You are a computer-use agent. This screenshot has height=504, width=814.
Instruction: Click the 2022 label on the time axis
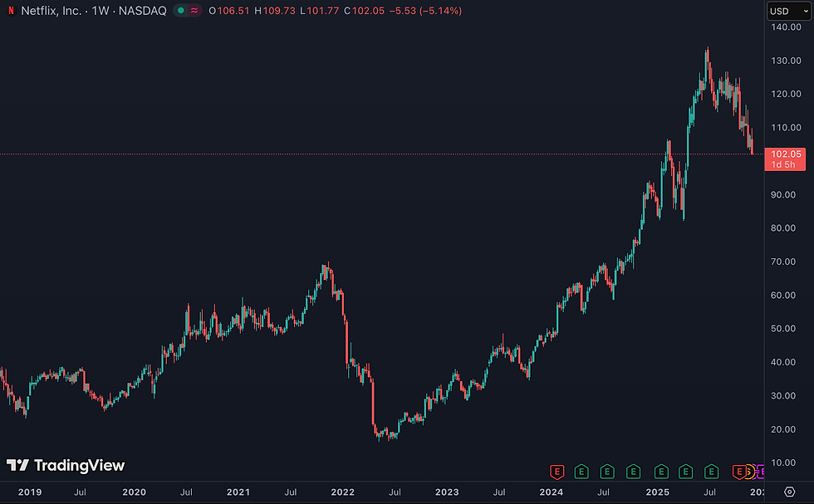click(342, 492)
